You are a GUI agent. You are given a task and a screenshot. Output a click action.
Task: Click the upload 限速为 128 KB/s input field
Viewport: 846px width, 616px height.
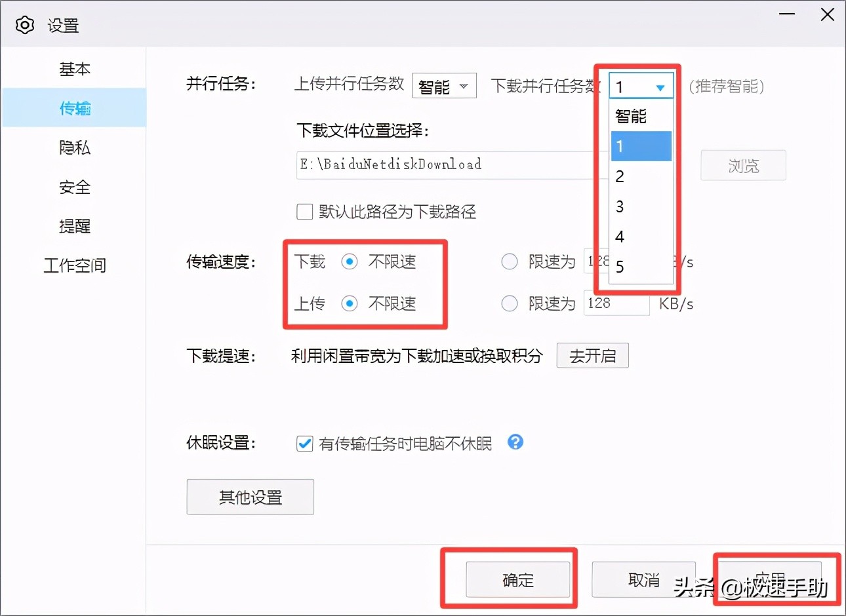pyautogui.click(x=616, y=303)
